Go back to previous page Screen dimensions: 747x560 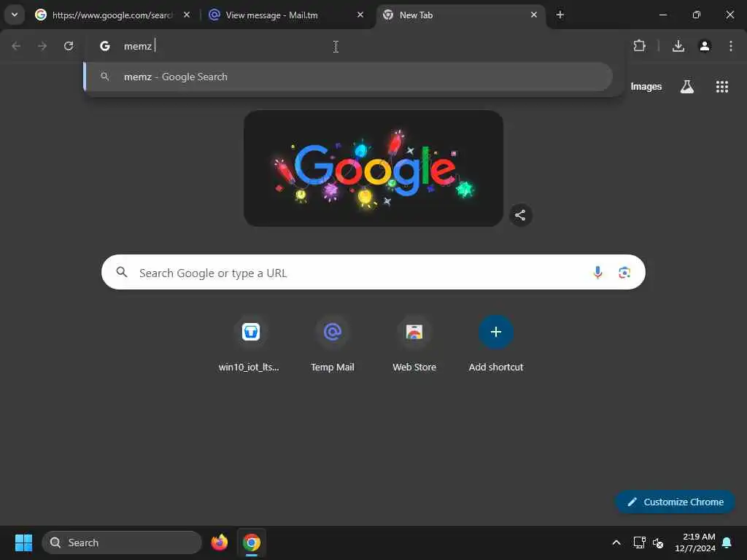click(16, 46)
